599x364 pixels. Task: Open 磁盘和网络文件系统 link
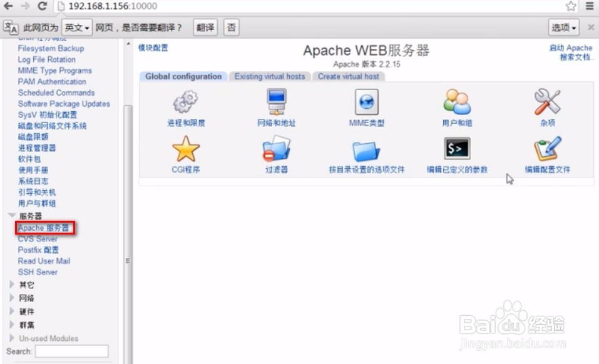tap(52, 126)
